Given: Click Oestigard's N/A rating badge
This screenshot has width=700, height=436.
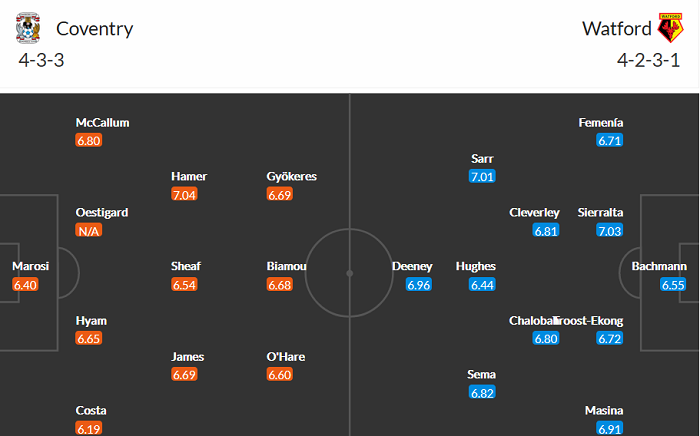Looking at the screenshot, I should 89,231.
